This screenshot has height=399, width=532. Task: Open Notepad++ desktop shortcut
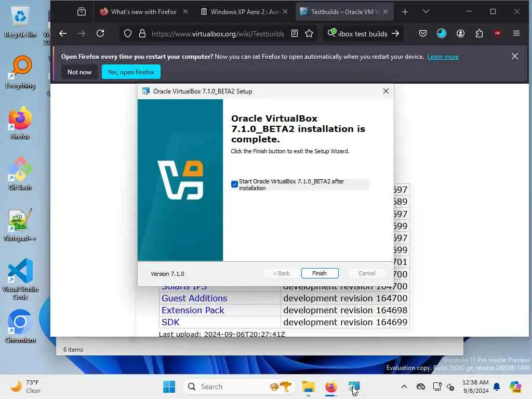[20, 224]
